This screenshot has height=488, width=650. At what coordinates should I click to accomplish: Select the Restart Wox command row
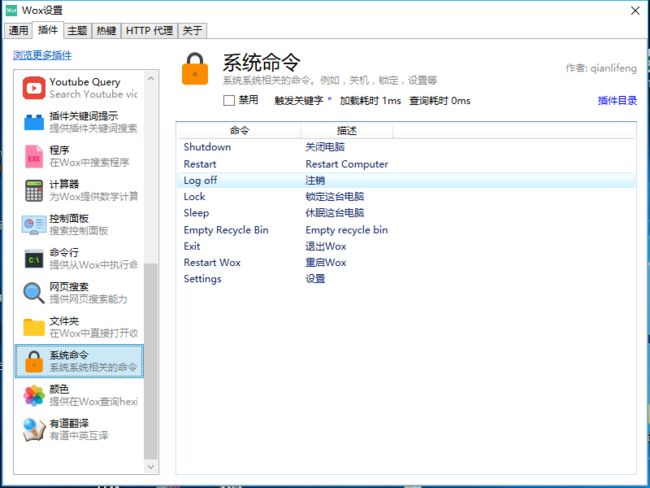point(406,262)
